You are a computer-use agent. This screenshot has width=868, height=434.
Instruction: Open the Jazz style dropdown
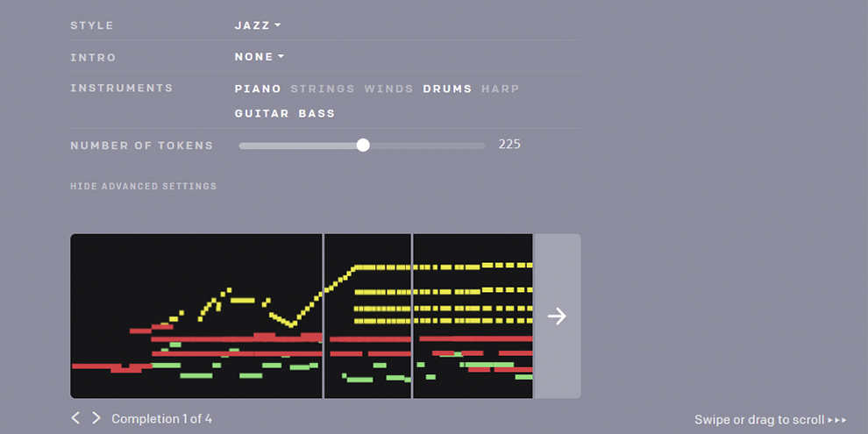(258, 25)
